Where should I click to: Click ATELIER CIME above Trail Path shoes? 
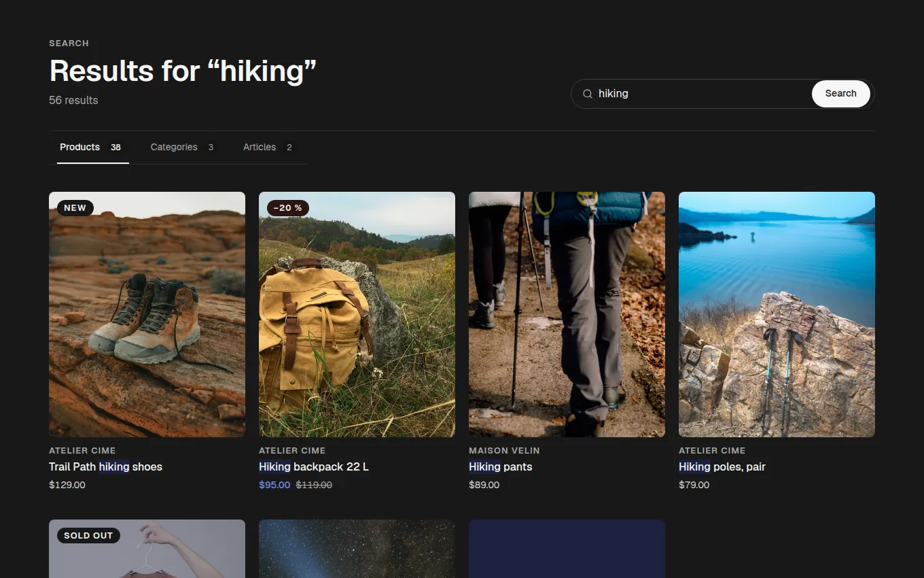[x=82, y=450]
